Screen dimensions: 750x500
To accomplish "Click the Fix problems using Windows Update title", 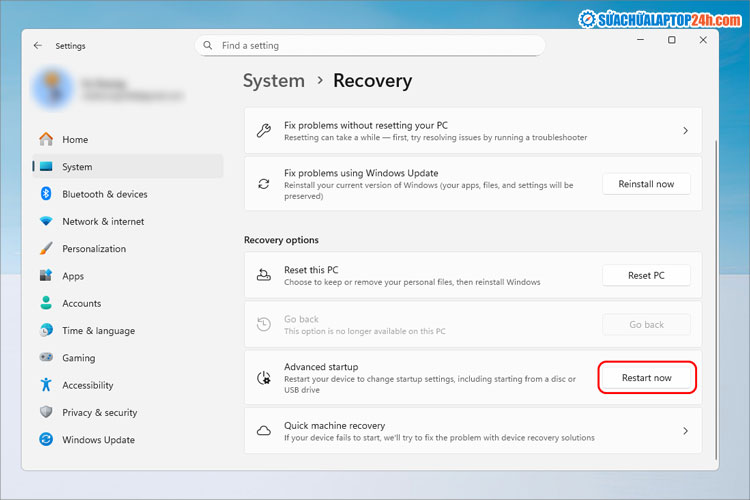I will [x=361, y=173].
